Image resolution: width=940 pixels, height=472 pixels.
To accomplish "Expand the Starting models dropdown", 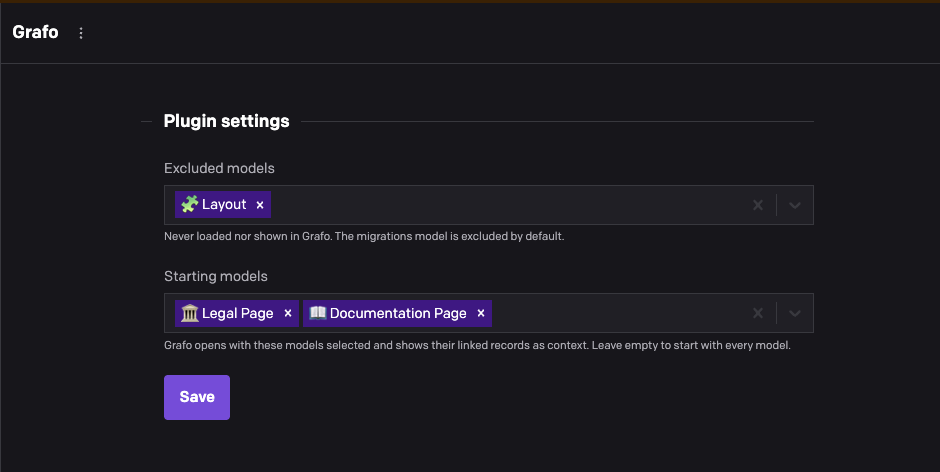I will tap(794, 313).
